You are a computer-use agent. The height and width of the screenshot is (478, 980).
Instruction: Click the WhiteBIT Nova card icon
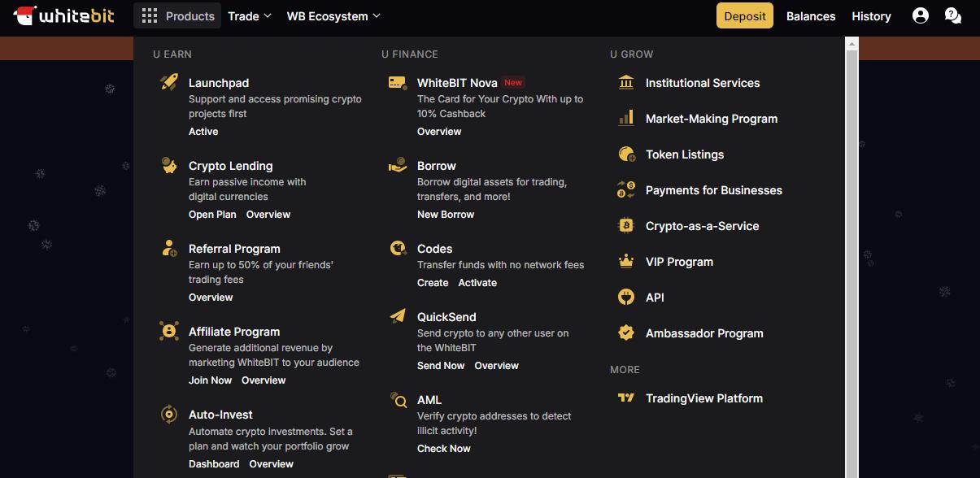[398, 82]
